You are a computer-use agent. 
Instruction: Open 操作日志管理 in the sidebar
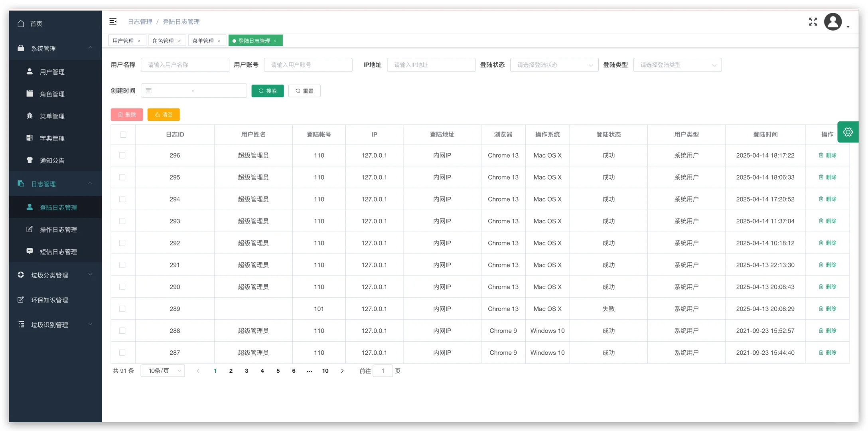[x=58, y=229]
